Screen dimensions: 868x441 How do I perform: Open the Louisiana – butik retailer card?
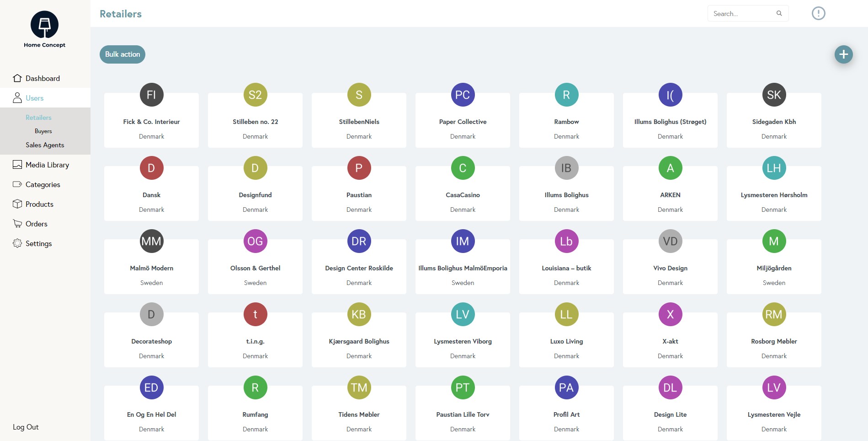click(x=566, y=267)
